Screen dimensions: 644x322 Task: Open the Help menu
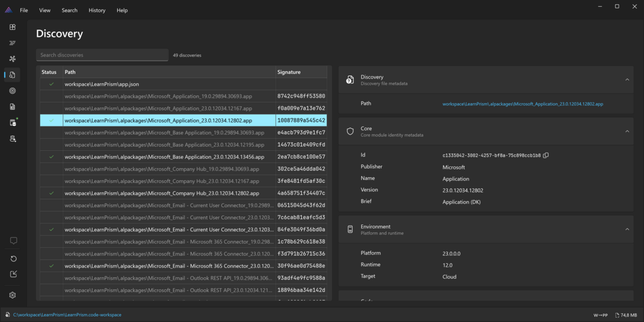coord(122,10)
